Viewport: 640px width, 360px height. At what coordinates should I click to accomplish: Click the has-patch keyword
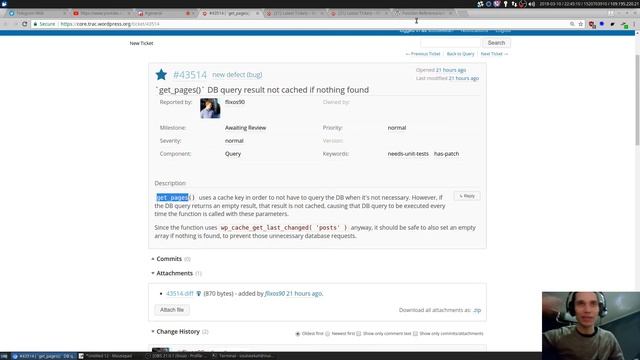(x=447, y=154)
